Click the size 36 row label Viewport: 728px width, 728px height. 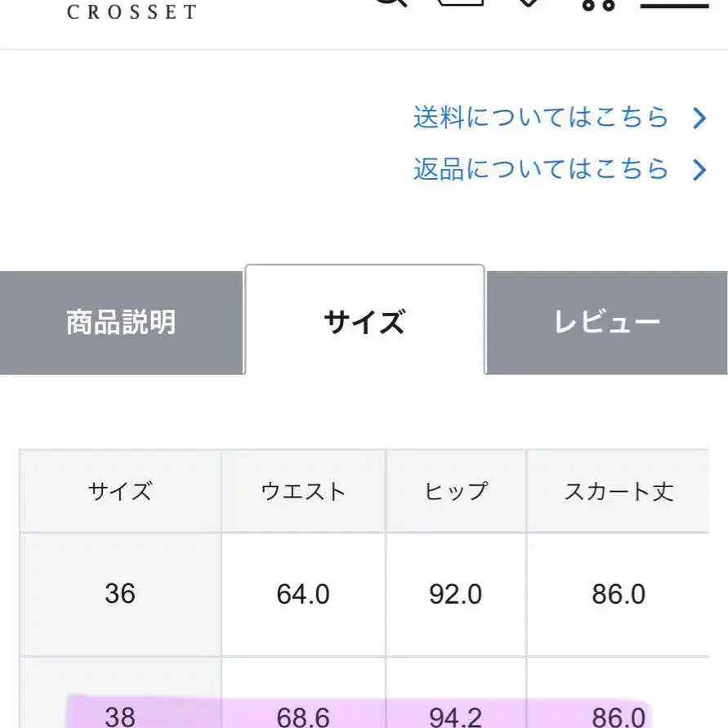(120, 594)
